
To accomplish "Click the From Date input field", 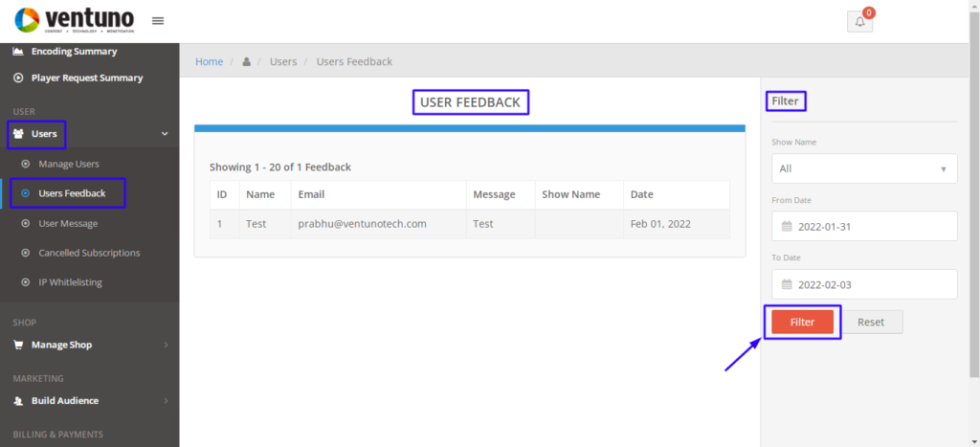I will tap(864, 226).
